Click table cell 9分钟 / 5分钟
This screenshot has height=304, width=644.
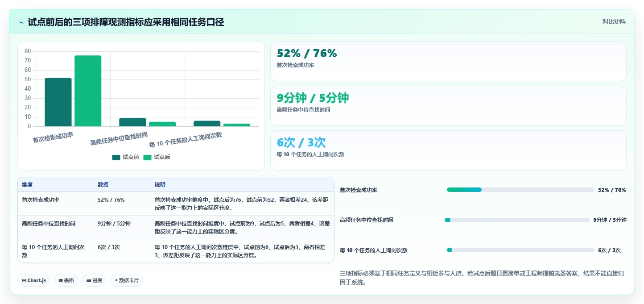tap(114, 224)
